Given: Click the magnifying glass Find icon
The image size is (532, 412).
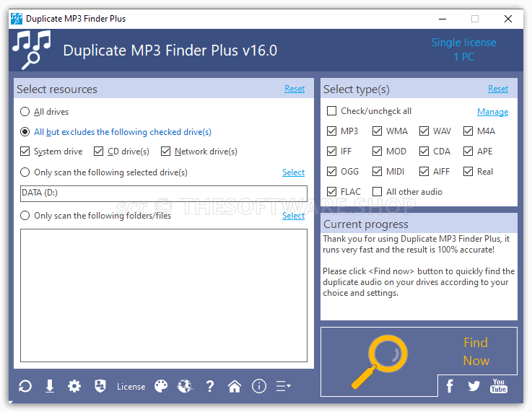Looking at the screenshot, I should tap(379, 361).
